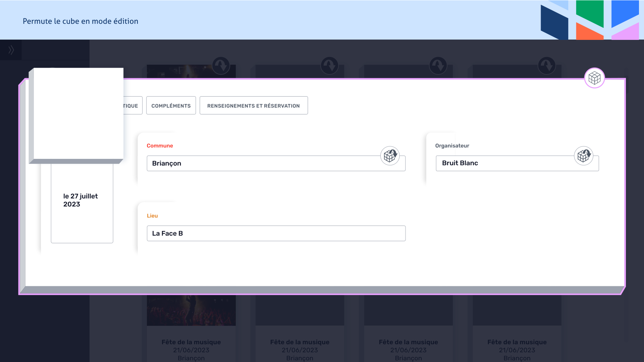The image size is (644, 362).
Task: Open the Compléments tab
Action: [171, 106]
